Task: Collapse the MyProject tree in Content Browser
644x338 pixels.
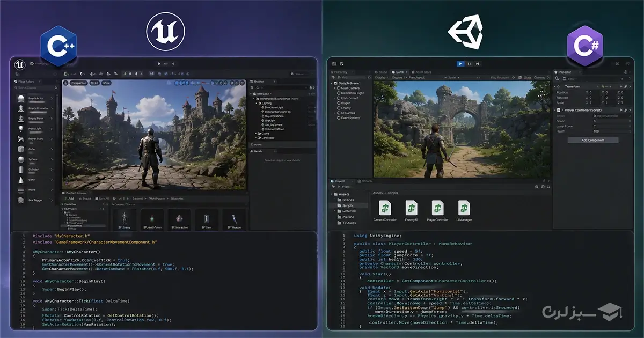Action: (x=63, y=209)
